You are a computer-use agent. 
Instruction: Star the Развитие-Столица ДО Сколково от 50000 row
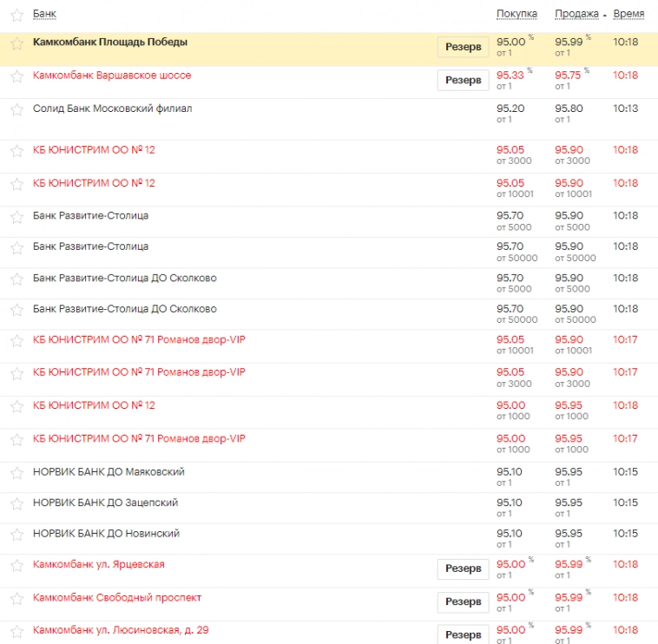tap(17, 311)
